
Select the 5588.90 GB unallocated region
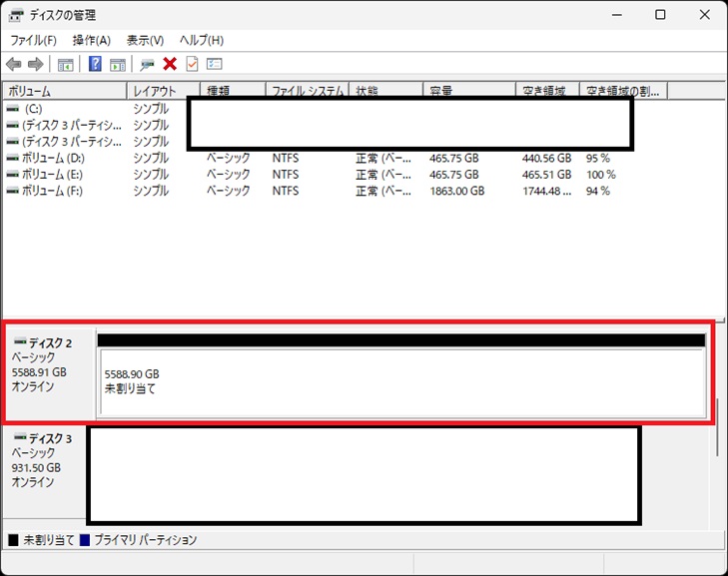pos(399,381)
